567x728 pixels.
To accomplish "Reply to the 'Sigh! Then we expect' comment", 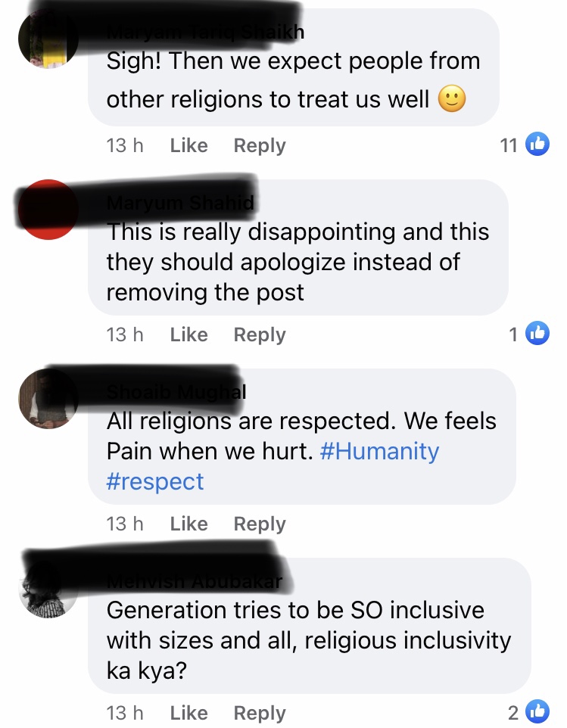I will point(260,146).
